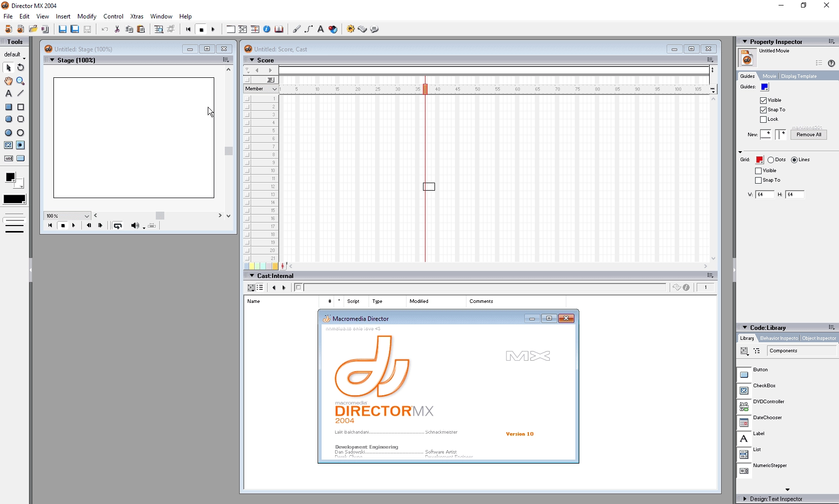The width and height of the screenshot is (839, 504).
Task: Click the Paste toolbar icon
Action: [x=141, y=29]
